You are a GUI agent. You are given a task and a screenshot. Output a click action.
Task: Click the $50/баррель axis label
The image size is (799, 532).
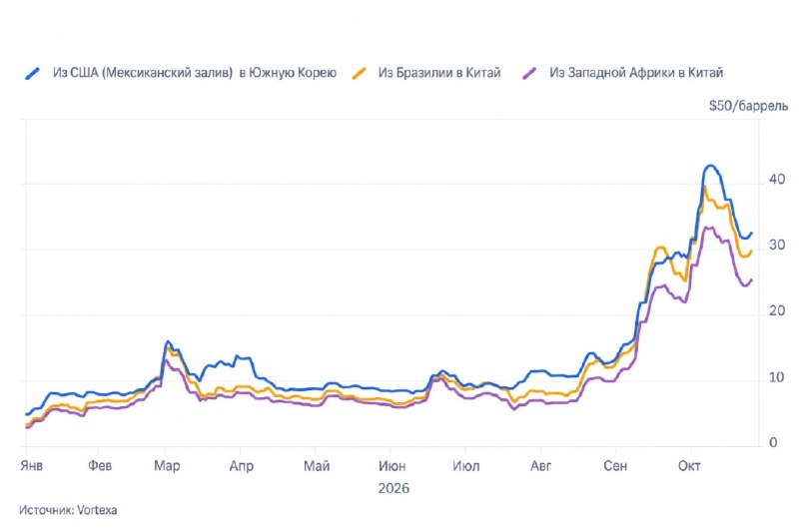pos(748,106)
